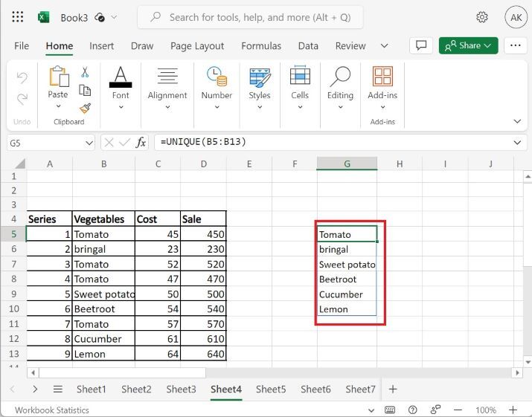Show more ribbon tabs chevron
Viewport: 532px width, 417px height.
coord(384,46)
